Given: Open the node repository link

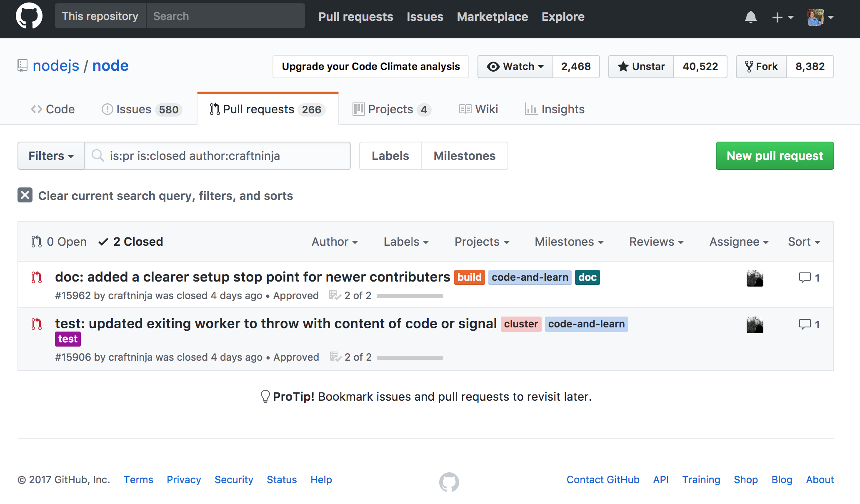Looking at the screenshot, I should pos(110,66).
